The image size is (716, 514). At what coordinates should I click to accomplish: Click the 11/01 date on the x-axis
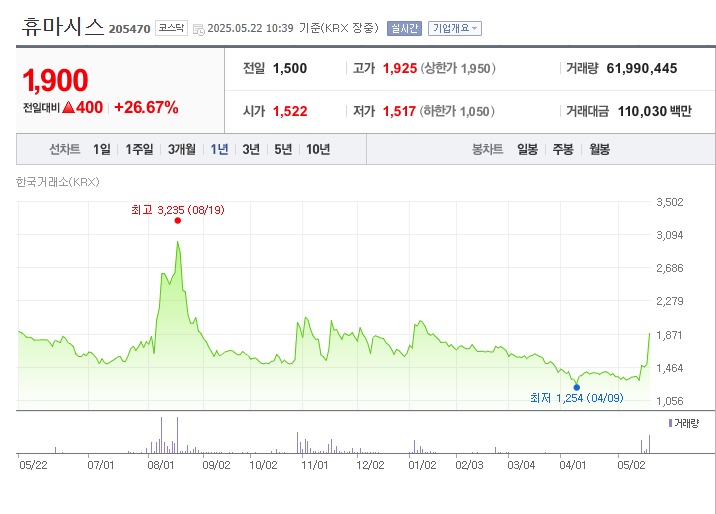(x=315, y=465)
